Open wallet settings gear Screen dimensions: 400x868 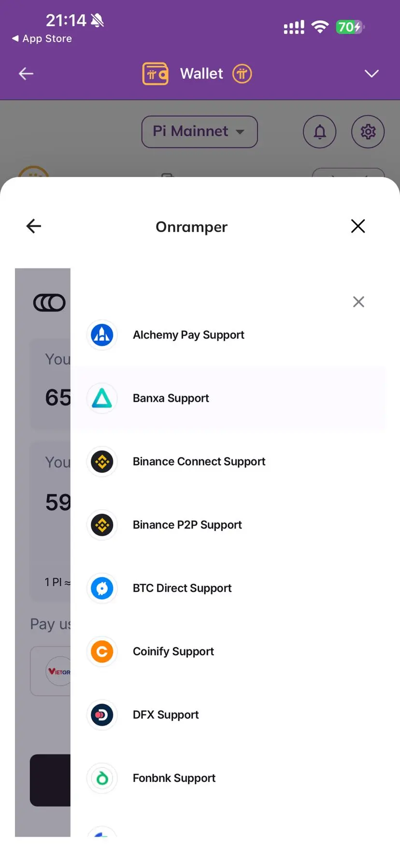point(368,132)
